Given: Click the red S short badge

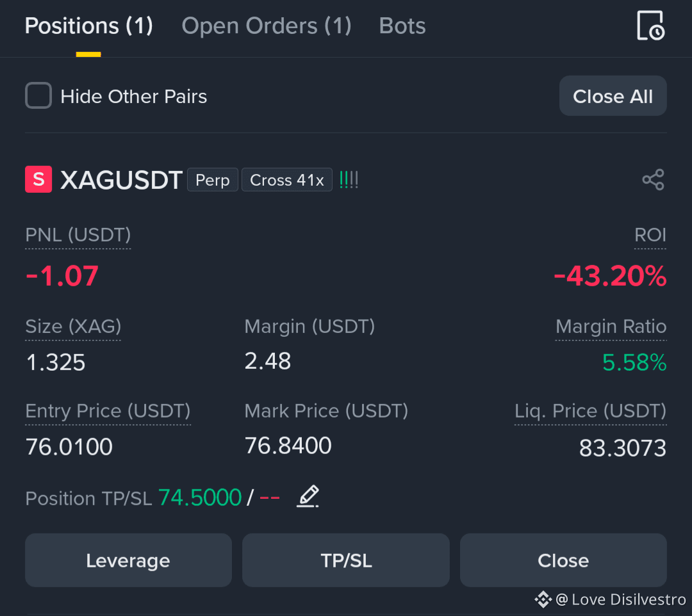Looking at the screenshot, I should coord(38,179).
